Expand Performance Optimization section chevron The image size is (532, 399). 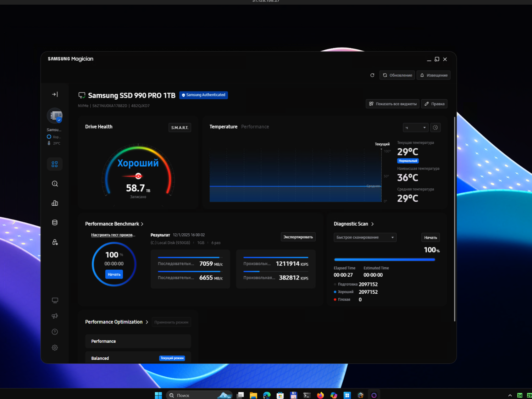pos(147,322)
